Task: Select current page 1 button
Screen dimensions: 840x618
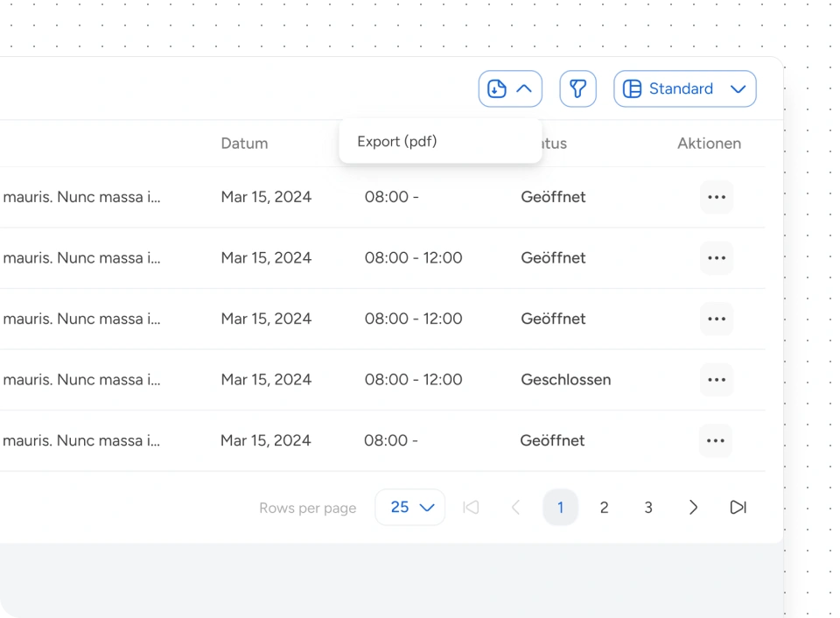Action: point(560,508)
